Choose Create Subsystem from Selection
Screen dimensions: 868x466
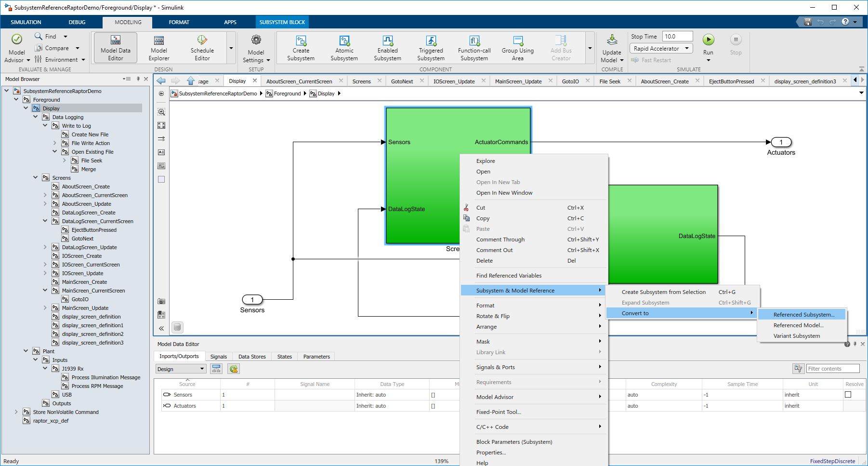point(683,292)
